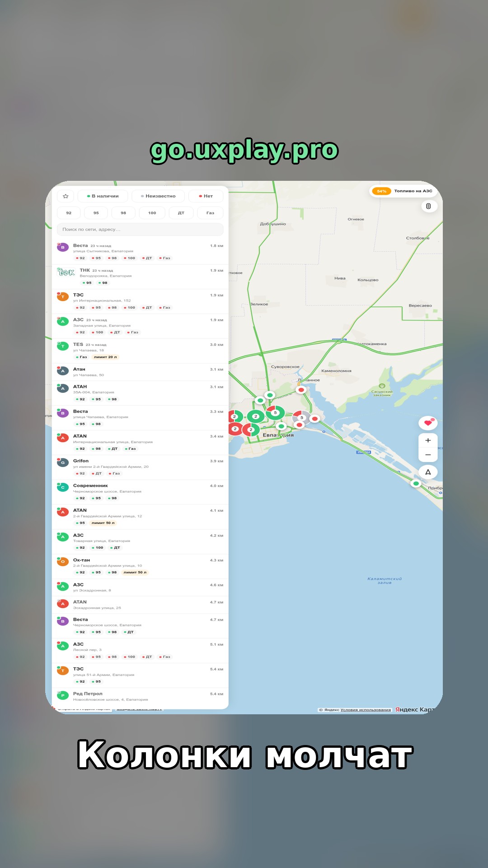Select АТАН icon at 35А-004
Image resolution: width=488 pixels, height=868 pixels.
point(62,388)
